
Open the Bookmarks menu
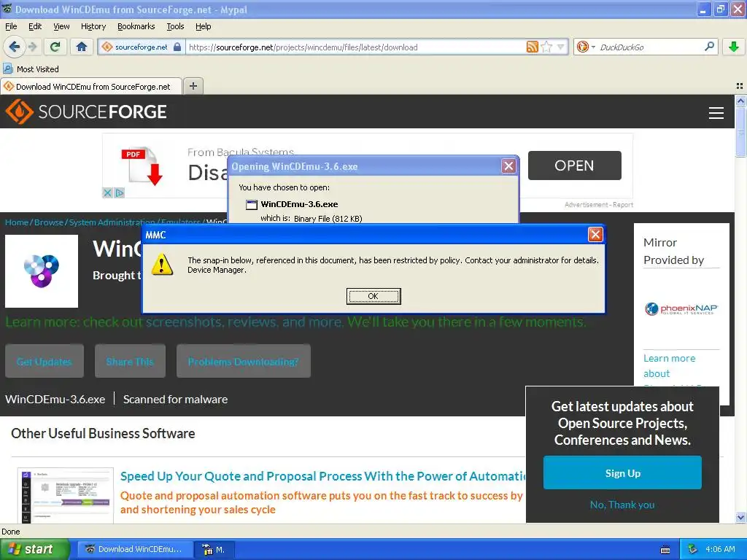point(136,26)
